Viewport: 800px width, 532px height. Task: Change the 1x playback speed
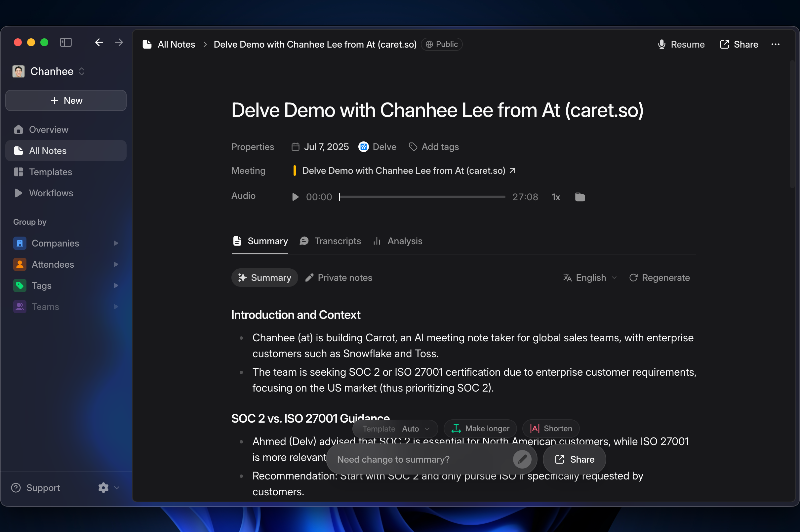coord(556,197)
